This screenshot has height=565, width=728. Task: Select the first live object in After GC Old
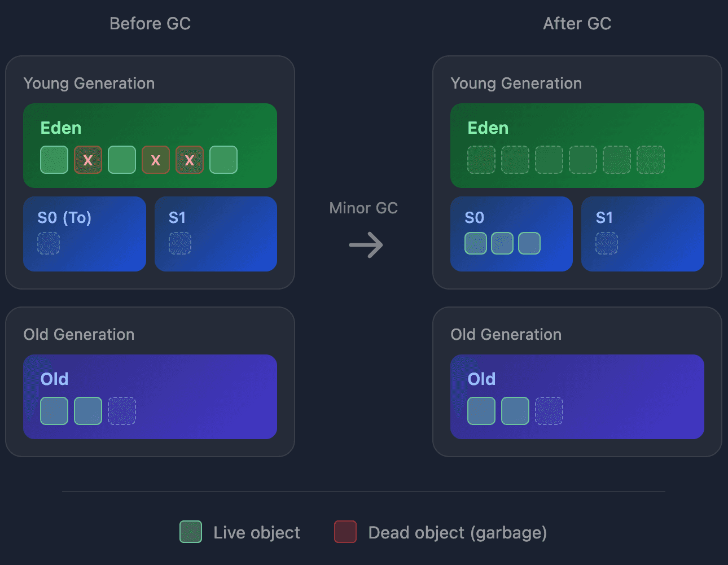(x=481, y=411)
